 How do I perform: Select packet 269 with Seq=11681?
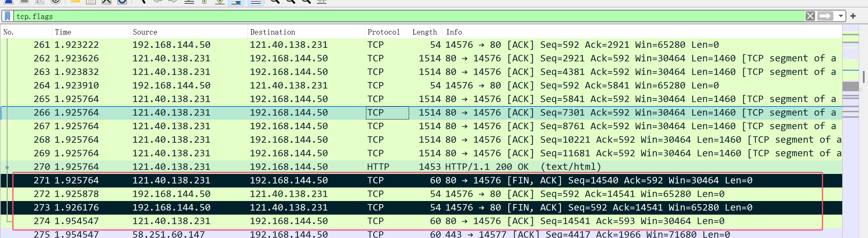(421, 153)
